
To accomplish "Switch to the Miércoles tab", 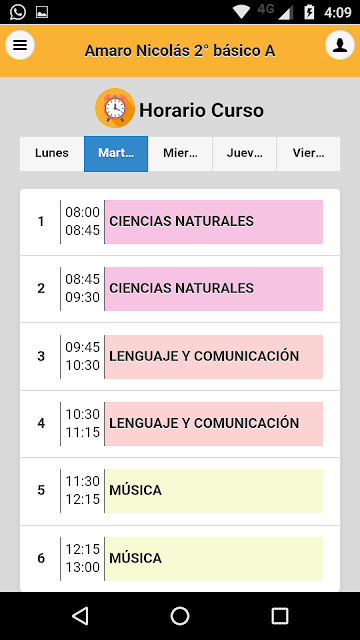I will (x=180, y=153).
